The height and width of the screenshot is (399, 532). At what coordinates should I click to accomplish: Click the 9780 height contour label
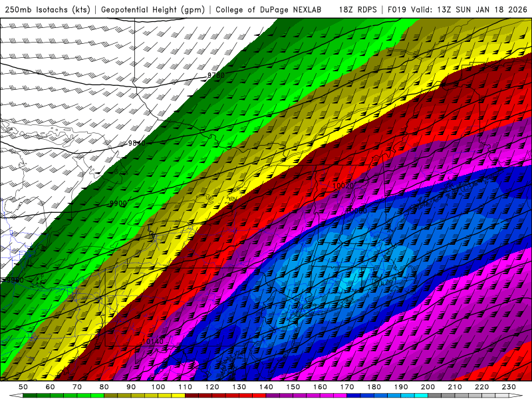click(x=216, y=75)
